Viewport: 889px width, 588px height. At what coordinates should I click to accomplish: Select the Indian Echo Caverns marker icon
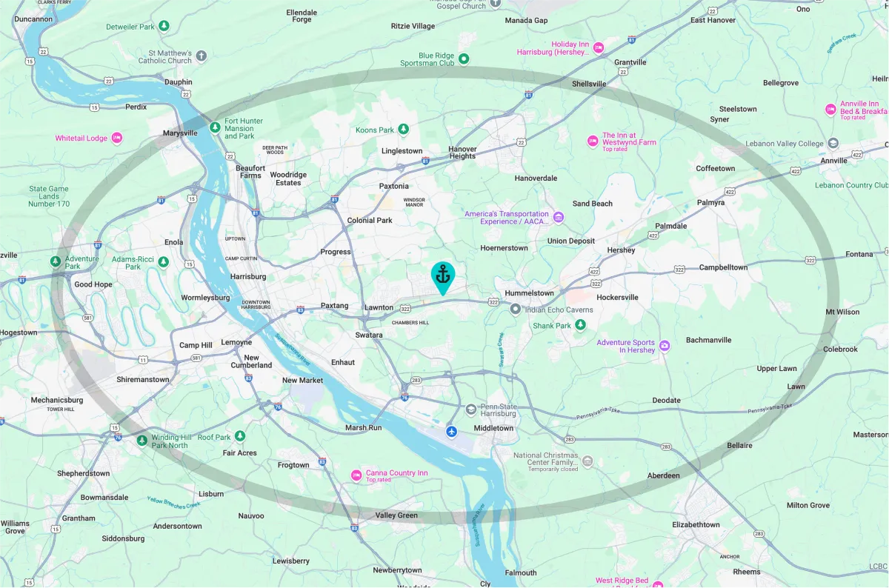tap(516, 309)
